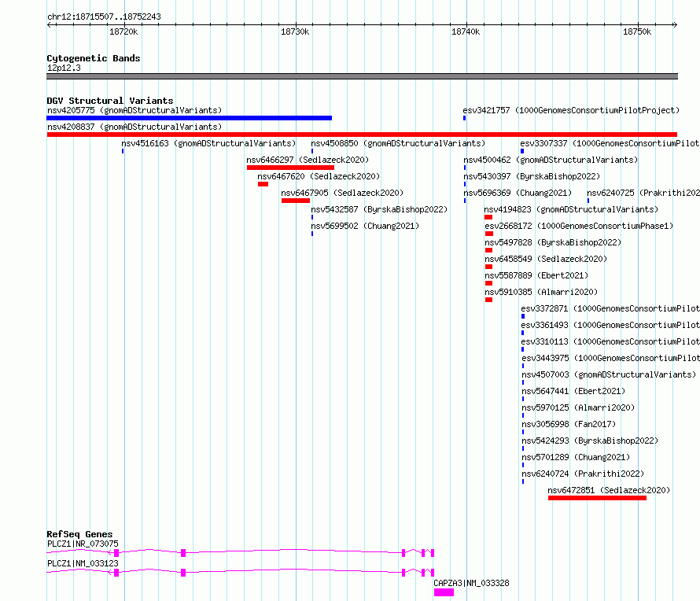Screen dimensions: 700x601
Task: Open nsv6458549 Sedlazeck2020 variant
Action: (546, 259)
